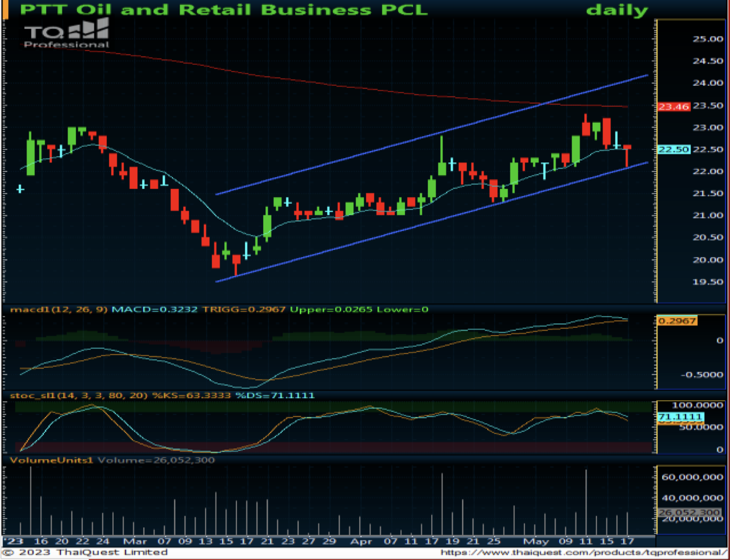Select the upper blue channel trendline

(x=432, y=135)
